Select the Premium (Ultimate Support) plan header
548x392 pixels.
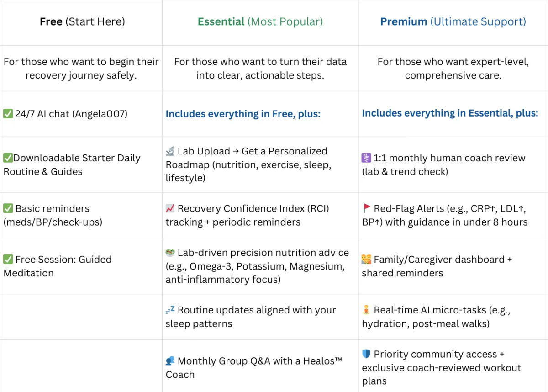click(453, 21)
